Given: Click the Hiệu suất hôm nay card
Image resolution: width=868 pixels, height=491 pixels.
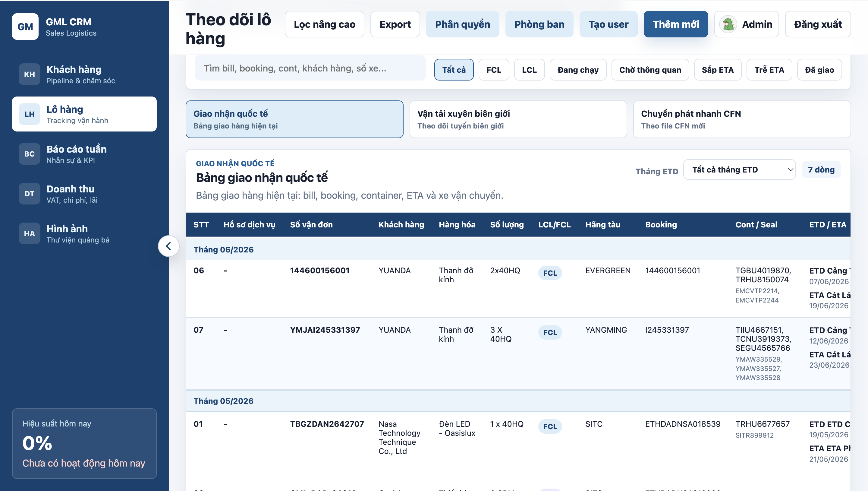Looking at the screenshot, I should click(84, 443).
